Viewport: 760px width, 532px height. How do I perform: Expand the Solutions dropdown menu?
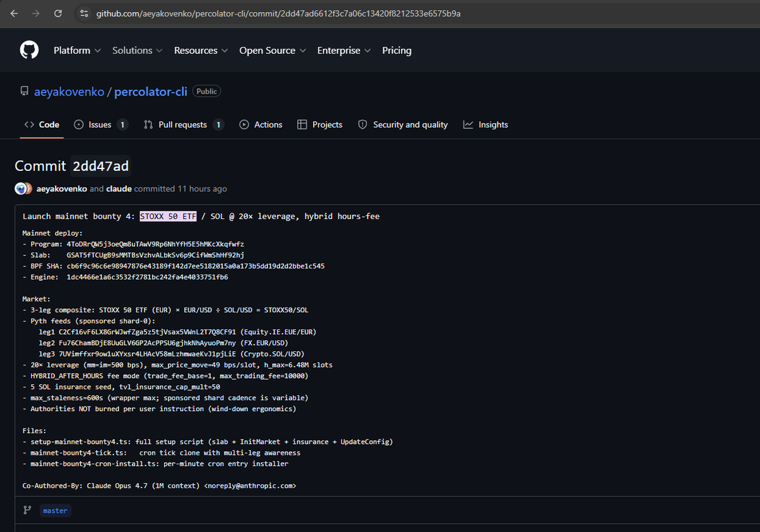tap(137, 50)
